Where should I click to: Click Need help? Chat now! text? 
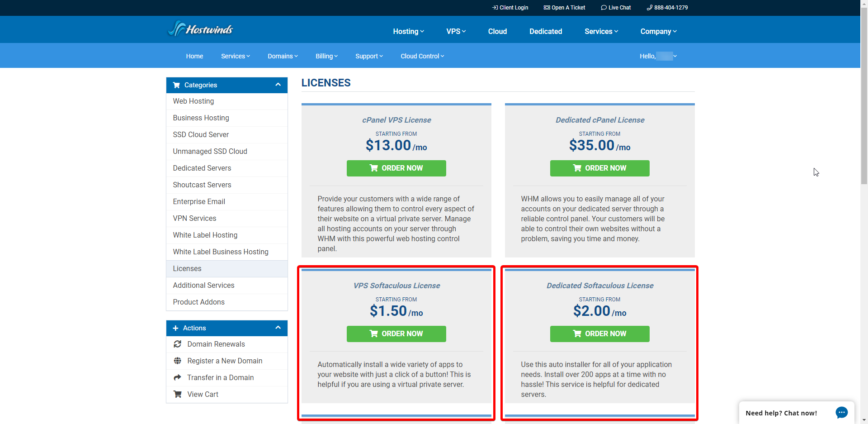point(781,413)
